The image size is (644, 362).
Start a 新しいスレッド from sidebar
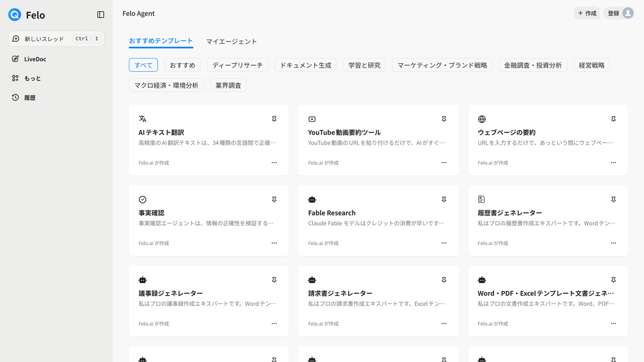pos(56,39)
